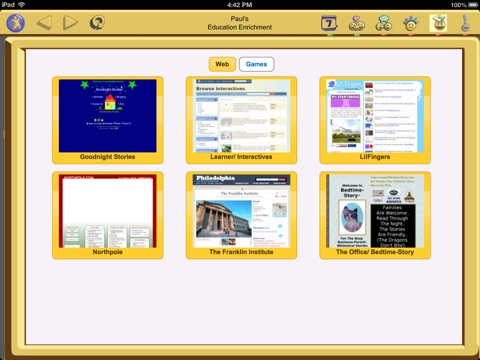Screen dimensions: 480x360
Task: Switch to the Web tab
Action: (x=222, y=64)
